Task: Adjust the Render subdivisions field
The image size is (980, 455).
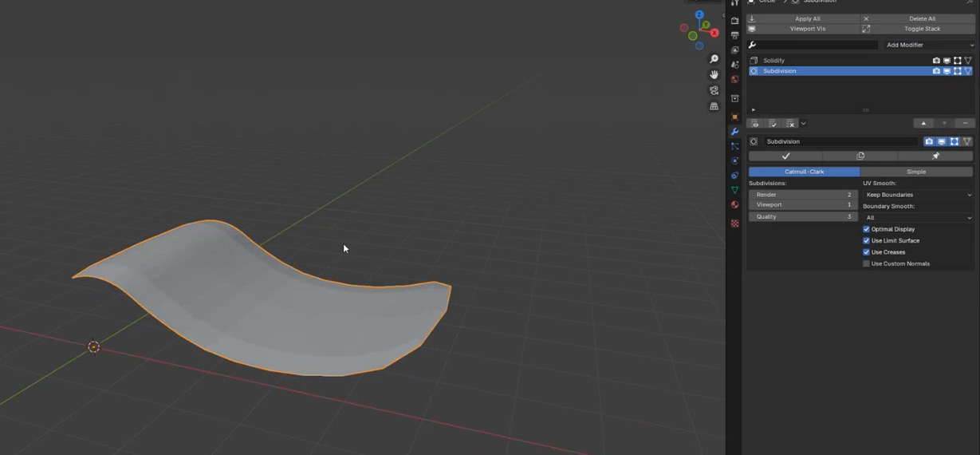Action: [803, 195]
